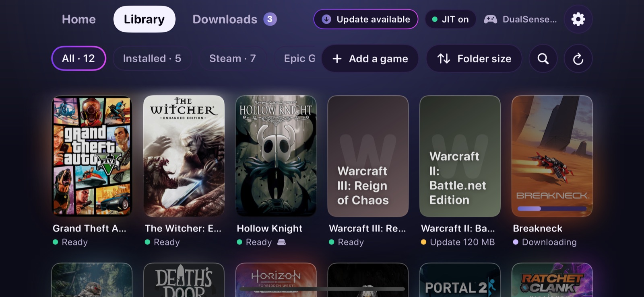Open the Horizon Forbidden West cover
Image resolution: width=644 pixels, height=297 pixels.
coord(276,280)
